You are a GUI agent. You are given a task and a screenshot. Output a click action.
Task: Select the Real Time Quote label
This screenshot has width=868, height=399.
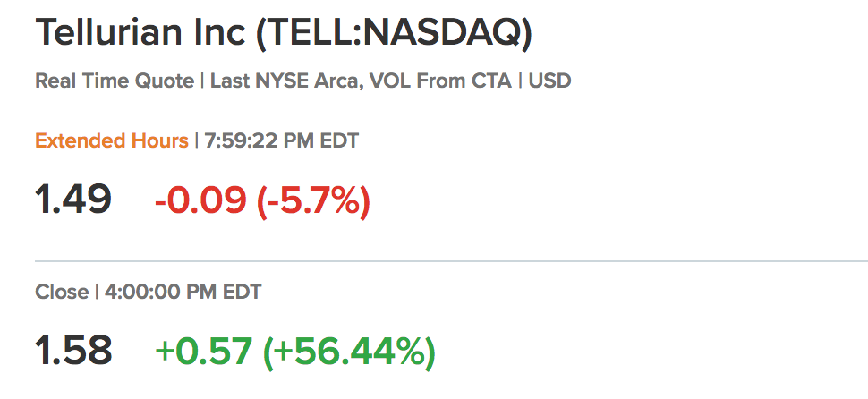tap(115, 81)
